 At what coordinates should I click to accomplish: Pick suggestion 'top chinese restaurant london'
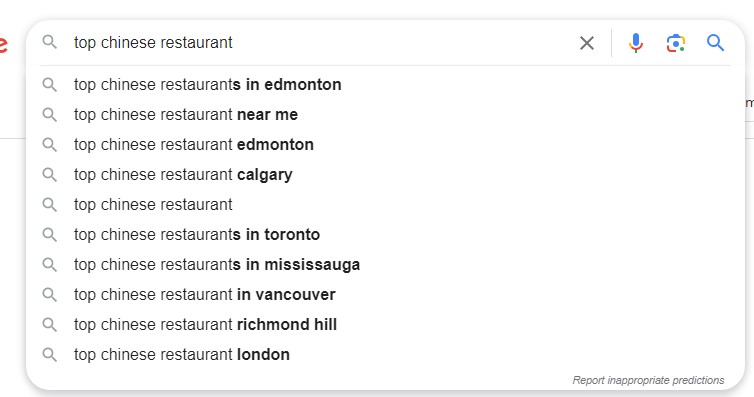(385, 355)
